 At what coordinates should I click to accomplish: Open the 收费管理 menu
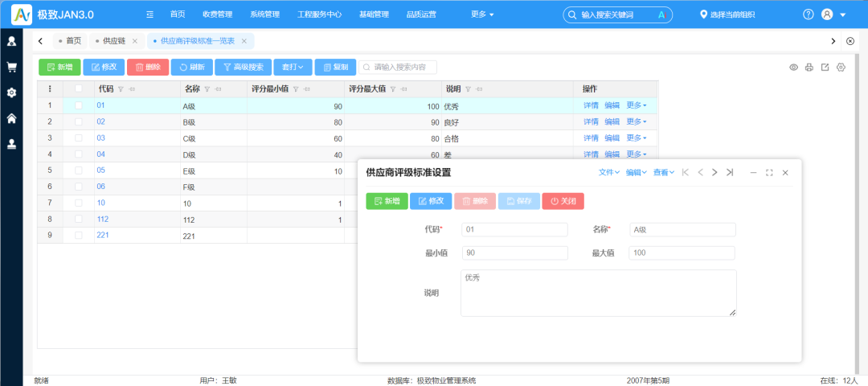click(x=218, y=14)
